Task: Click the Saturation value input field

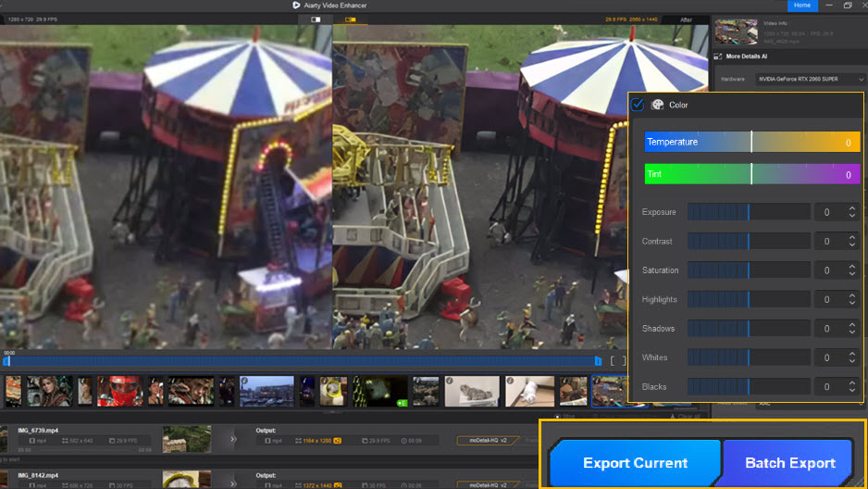Action: point(827,270)
